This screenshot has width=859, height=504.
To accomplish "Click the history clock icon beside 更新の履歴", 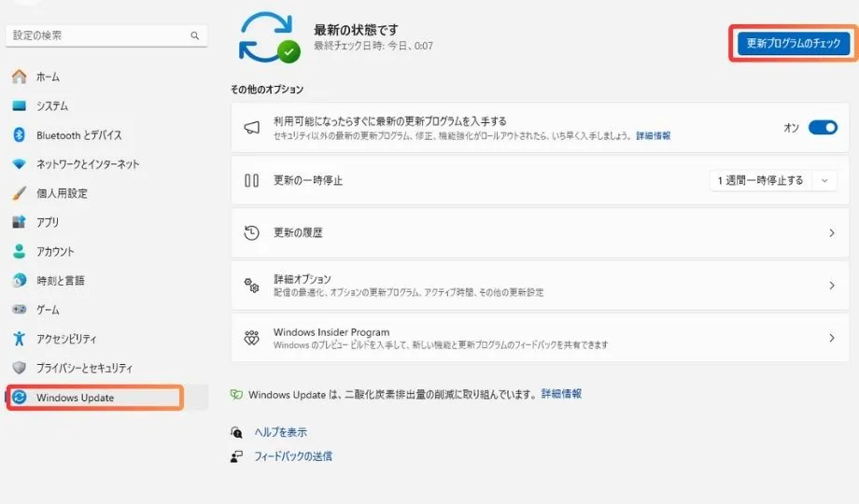I will click(x=251, y=232).
